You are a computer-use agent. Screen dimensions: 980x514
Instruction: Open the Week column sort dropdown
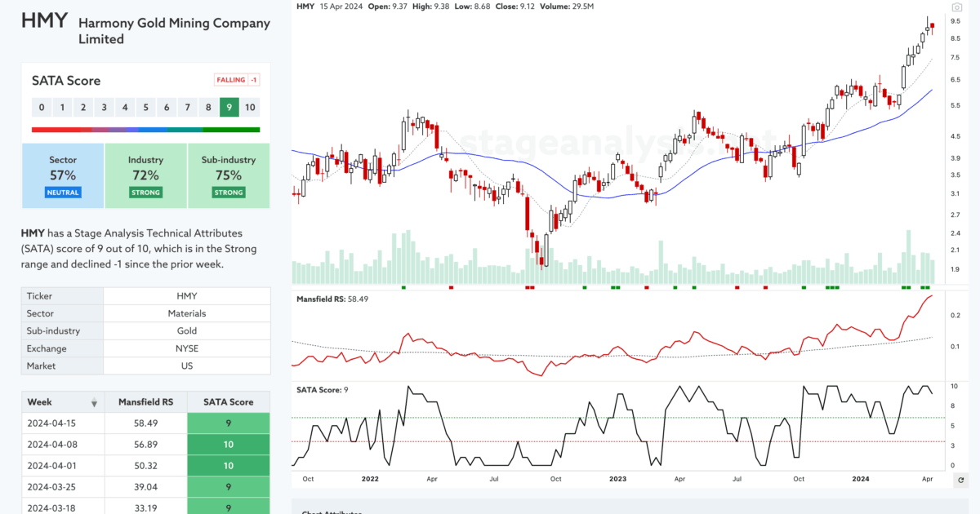pyautogui.click(x=94, y=401)
